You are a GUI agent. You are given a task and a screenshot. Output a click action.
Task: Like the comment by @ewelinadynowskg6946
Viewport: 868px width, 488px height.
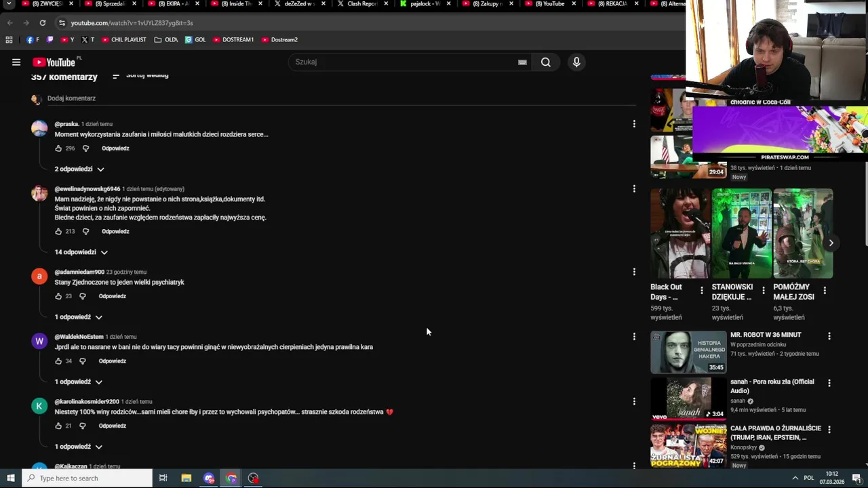tap(58, 232)
